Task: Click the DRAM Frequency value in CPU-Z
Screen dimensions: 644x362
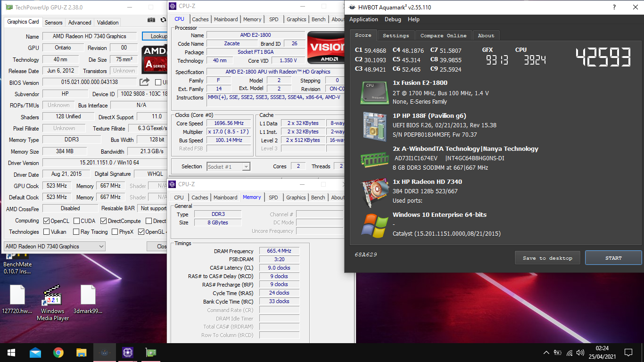Action: click(279, 251)
